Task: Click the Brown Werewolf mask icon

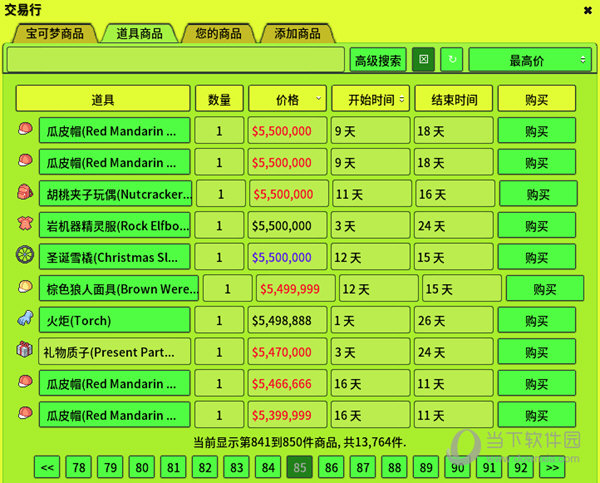Action: [25, 286]
